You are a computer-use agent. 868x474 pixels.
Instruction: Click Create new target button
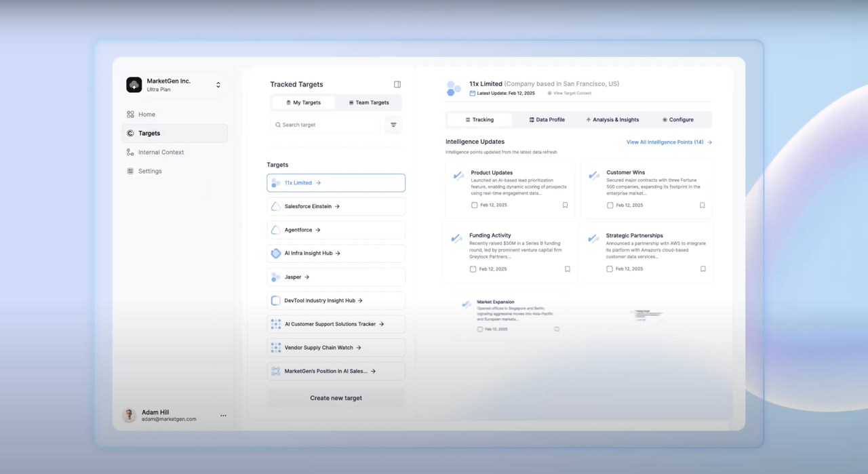pos(336,398)
